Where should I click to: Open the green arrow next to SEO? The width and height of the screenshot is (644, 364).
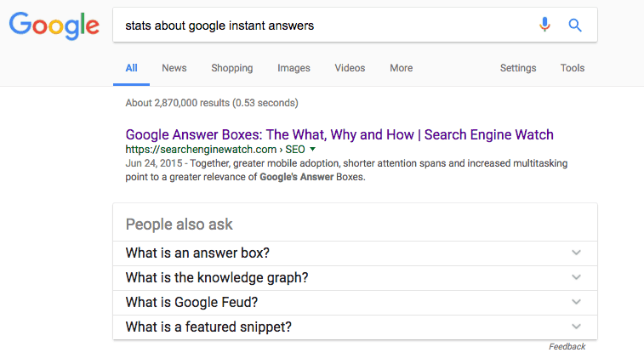pyautogui.click(x=312, y=150)
